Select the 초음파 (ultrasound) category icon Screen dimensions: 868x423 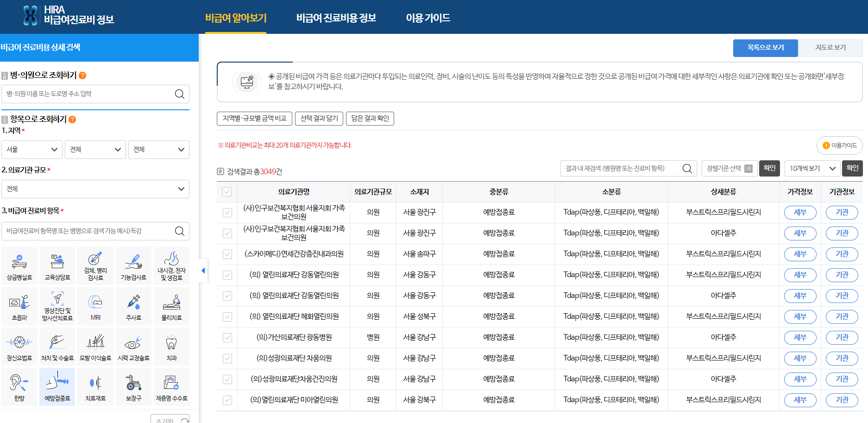click(x=19, y=306)
